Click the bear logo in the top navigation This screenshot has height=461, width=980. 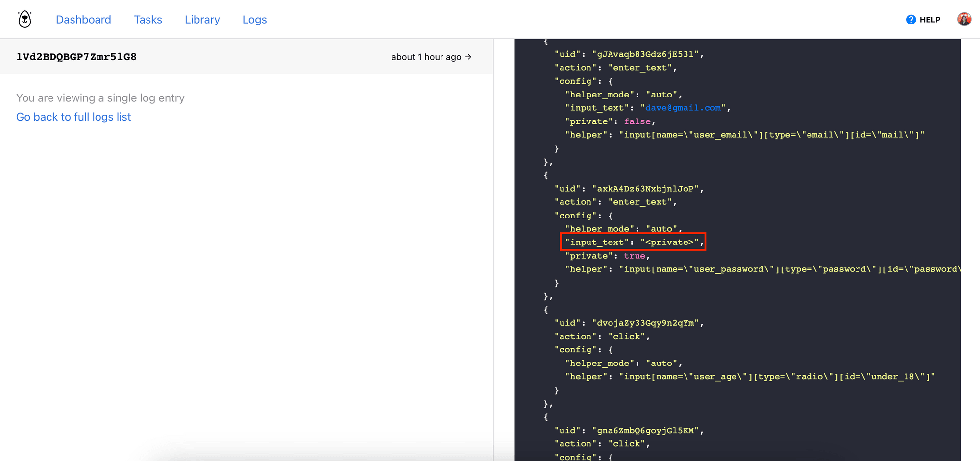24,19
